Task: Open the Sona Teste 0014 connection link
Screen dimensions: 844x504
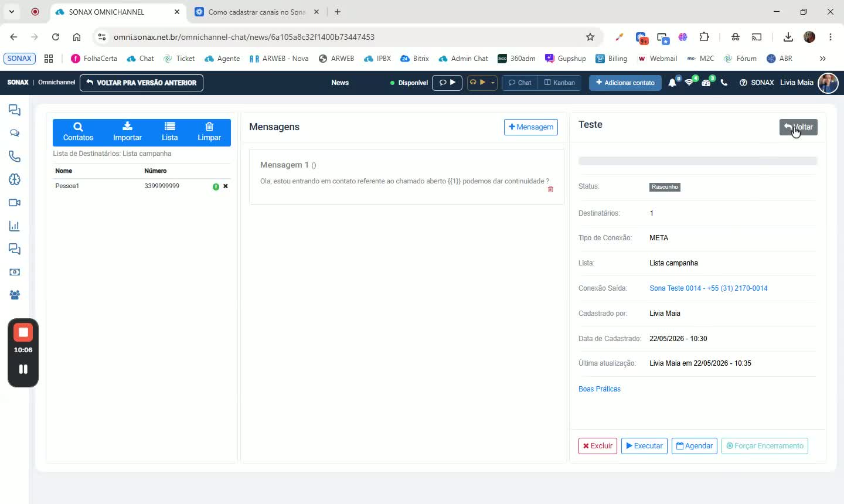Action: coord(708,288)
